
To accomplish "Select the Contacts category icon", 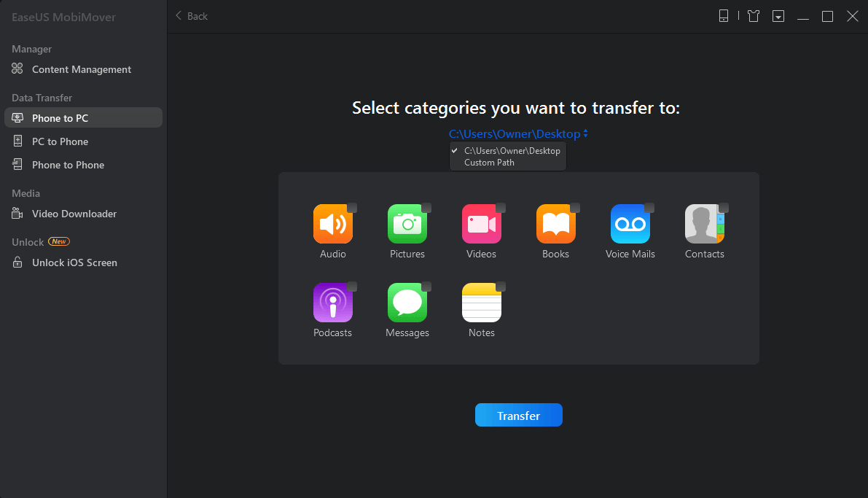I will [x=704, y=224].
